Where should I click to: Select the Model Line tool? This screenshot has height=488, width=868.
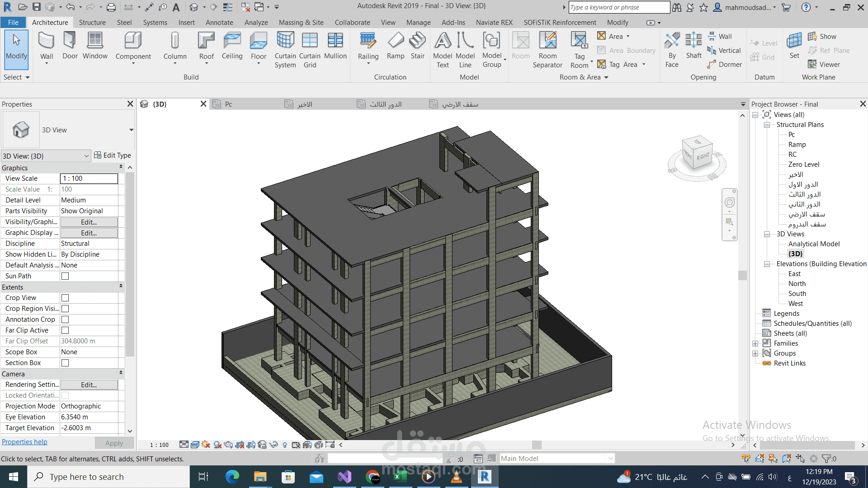[x=465, y=50]
